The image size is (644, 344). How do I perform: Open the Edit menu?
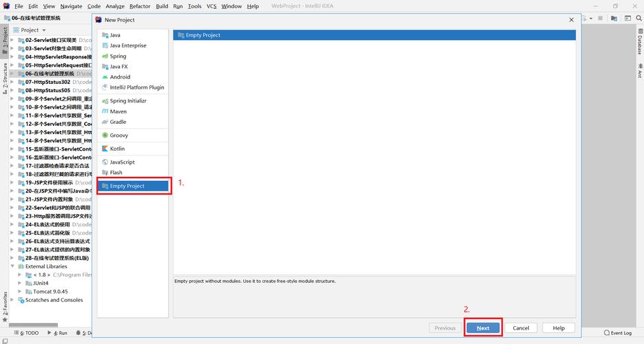click(33, 6)
